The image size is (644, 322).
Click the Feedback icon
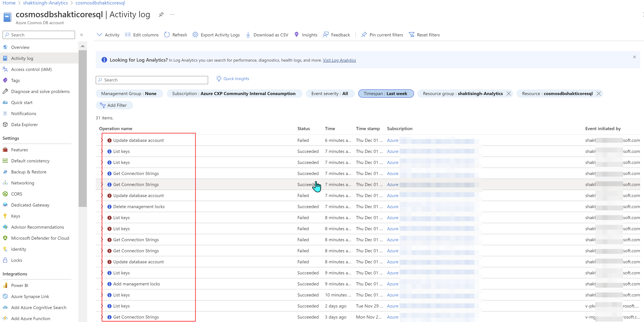(x=326, y=35)
